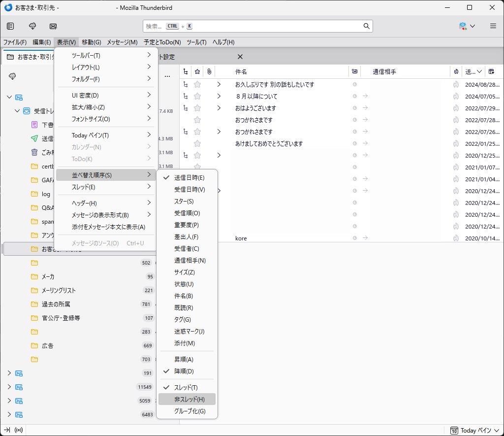Viewport: 504px width, 436px height.
Task: Close the アカウント設定 tab with its X
Action: pos(240,57)
